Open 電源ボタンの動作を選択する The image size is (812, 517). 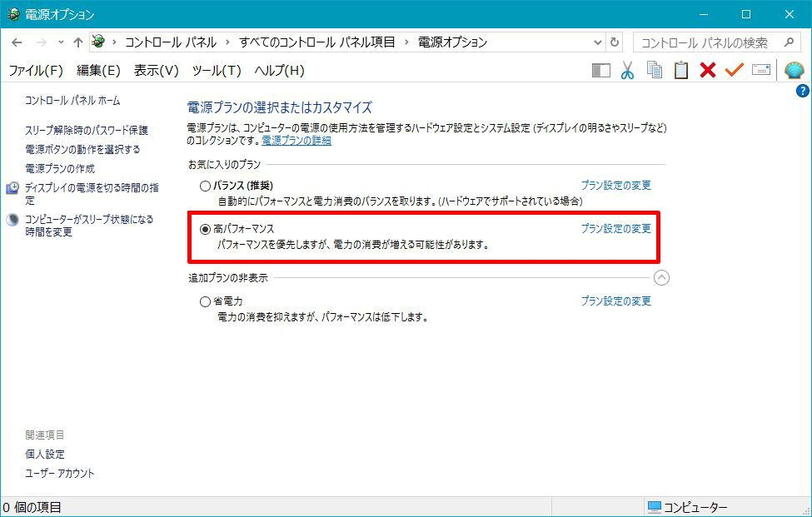tap(82, 149)
